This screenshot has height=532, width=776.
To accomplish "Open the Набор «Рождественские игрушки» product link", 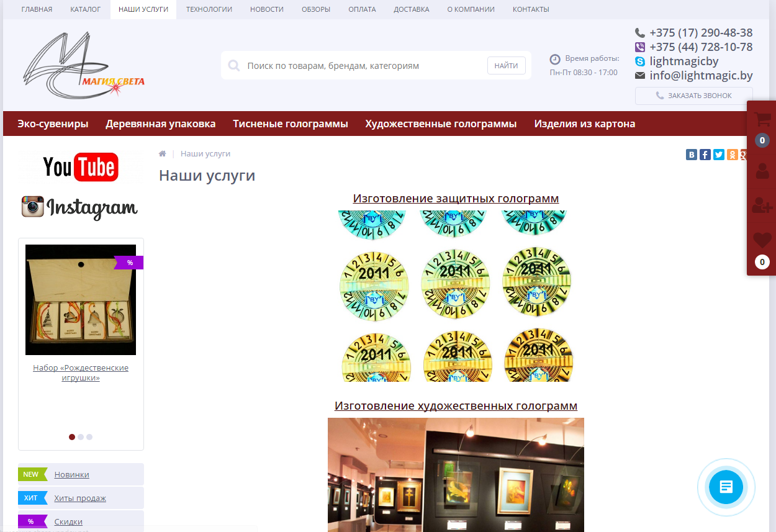I will (x=81, y=372).
